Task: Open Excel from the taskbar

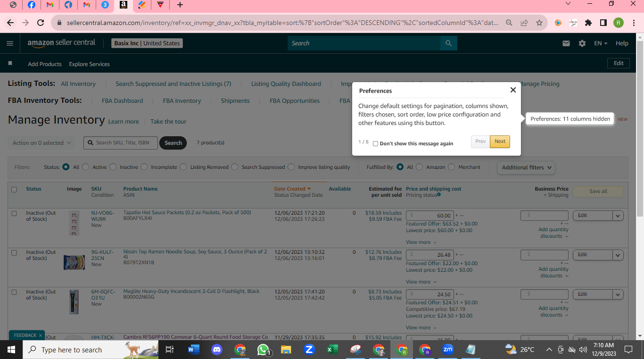Action: [x=332, y=350]
